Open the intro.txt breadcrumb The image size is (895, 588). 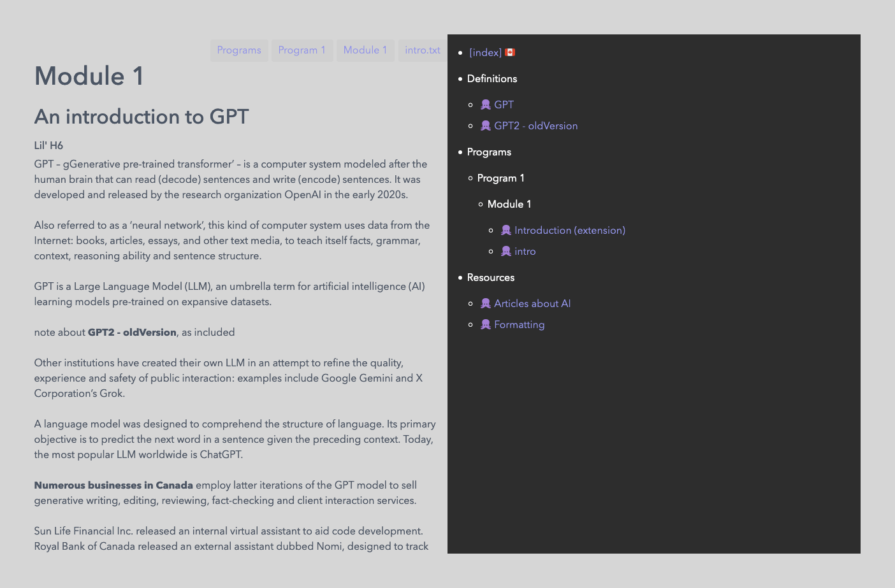click(422, 50)
